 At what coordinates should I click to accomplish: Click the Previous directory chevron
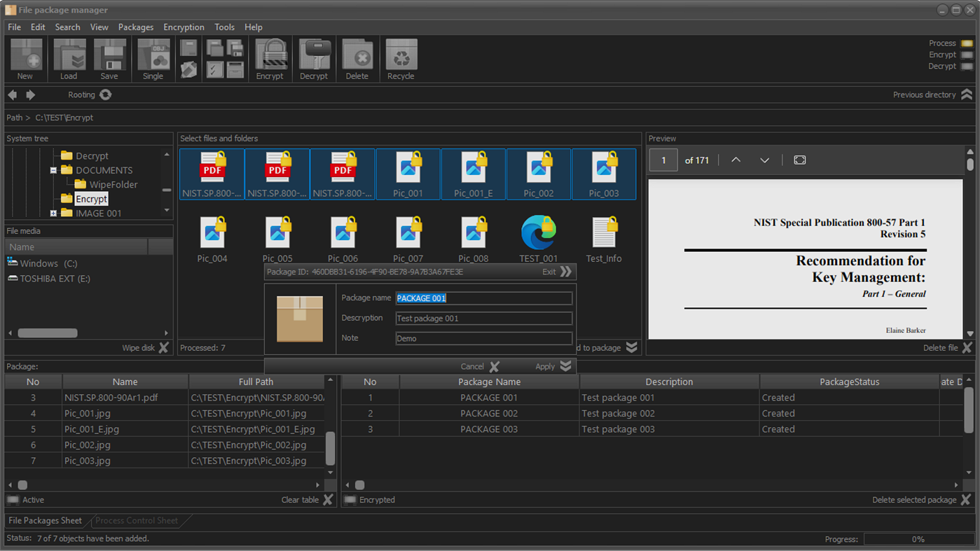[967, 95]
